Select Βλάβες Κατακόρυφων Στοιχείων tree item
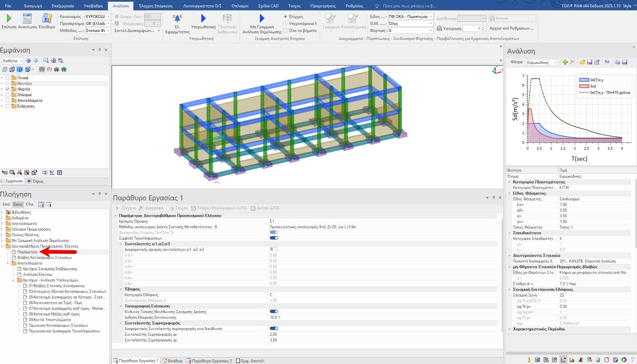 pyautogui.click(x=45, y=258)
